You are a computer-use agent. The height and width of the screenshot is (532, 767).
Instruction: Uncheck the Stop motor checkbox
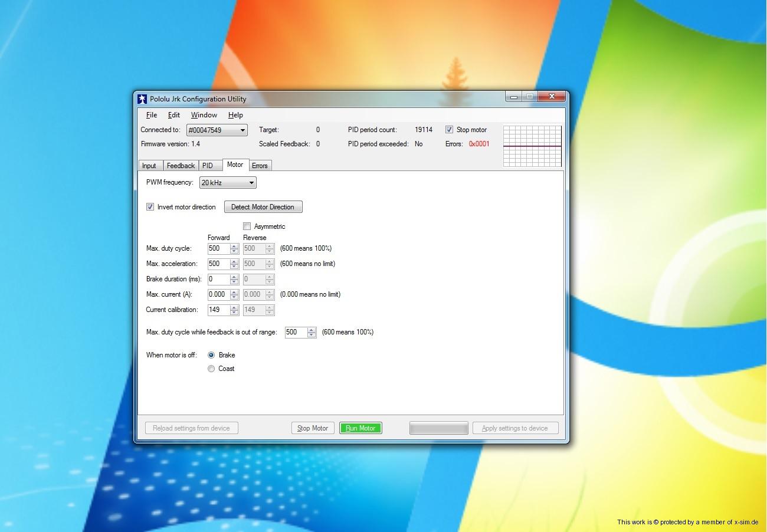point(449,130)
